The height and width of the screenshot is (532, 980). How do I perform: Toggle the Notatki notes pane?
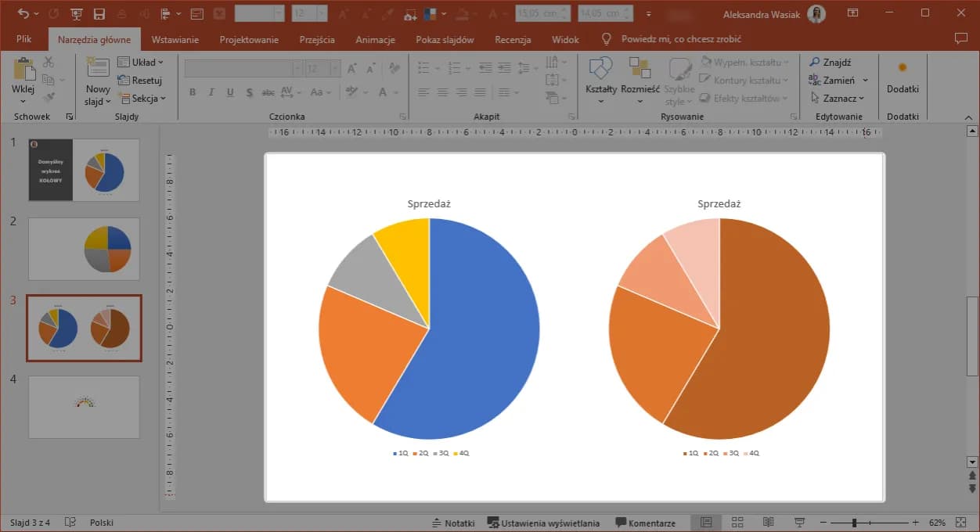point(453,523)
